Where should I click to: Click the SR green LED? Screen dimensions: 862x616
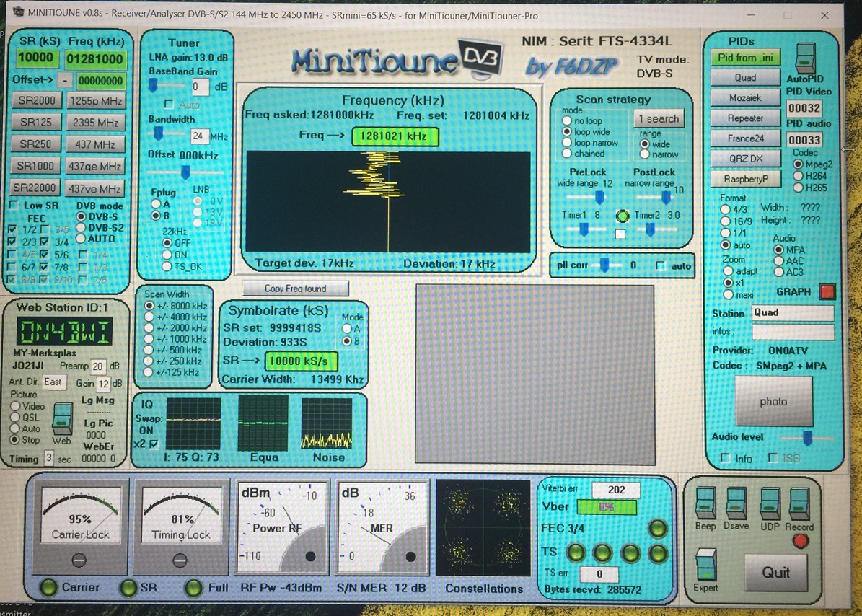[128, 587]
